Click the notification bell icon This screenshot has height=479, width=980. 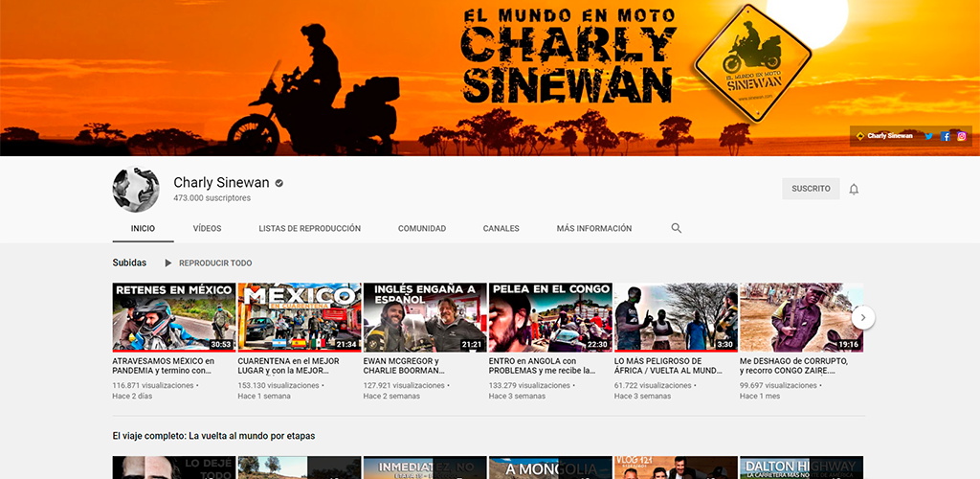tap(854, 190)
